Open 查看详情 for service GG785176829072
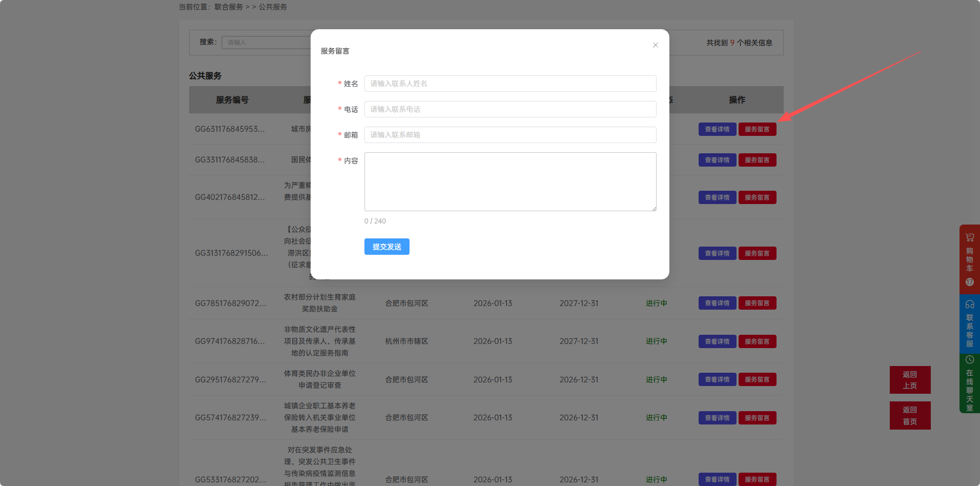This screenshot has height=486, width=980. (717, 303)
